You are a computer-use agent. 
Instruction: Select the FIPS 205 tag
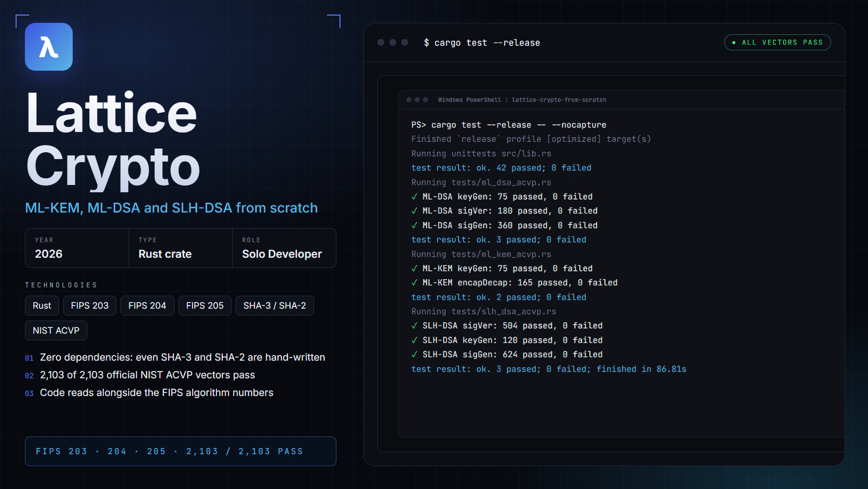pos(205,306)
